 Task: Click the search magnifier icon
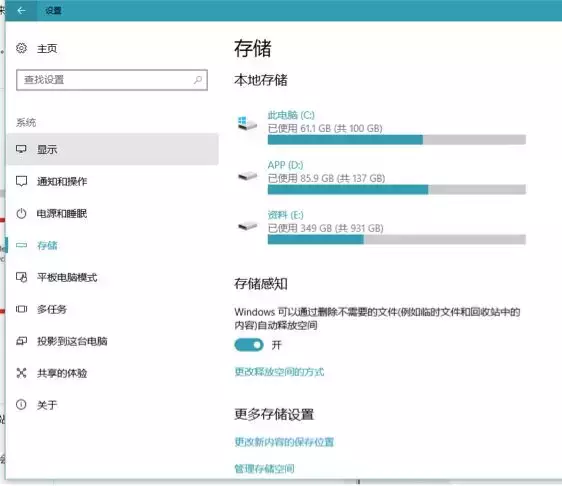pos(198,80)
